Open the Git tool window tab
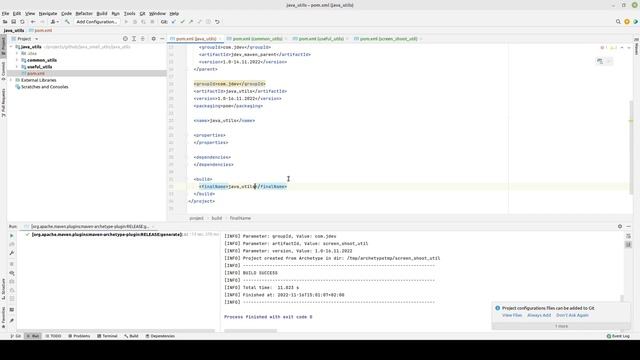 pos(16,336)
